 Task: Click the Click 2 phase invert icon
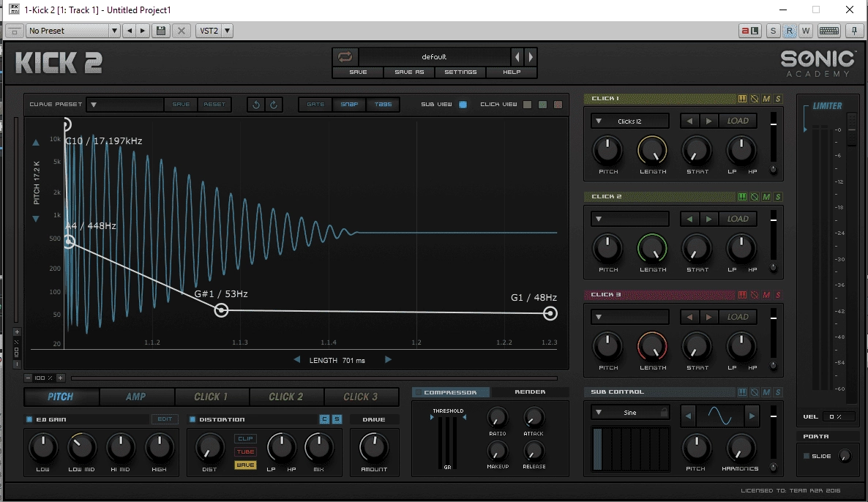(755, 197)
